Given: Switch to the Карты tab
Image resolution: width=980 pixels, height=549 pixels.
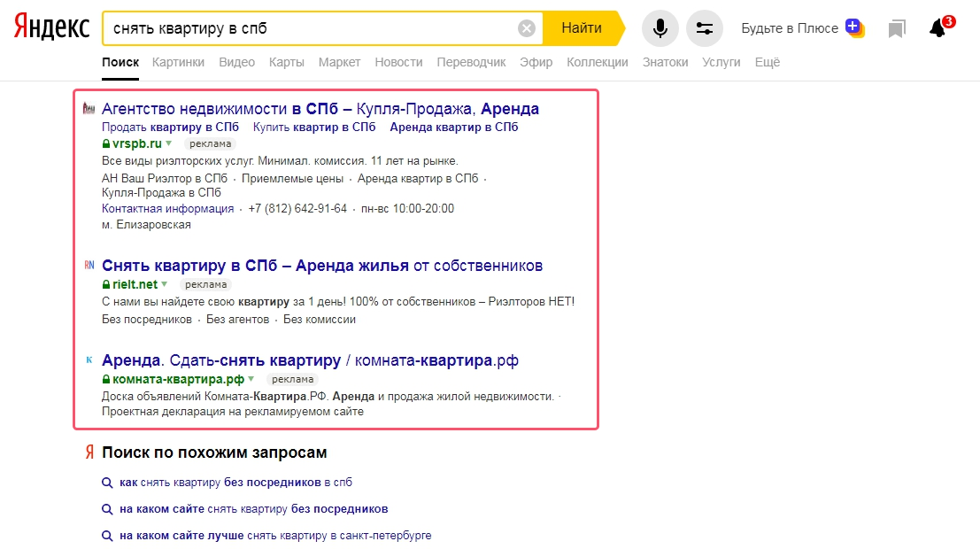Looking at the screenshot, I should [x=286, y=62].
